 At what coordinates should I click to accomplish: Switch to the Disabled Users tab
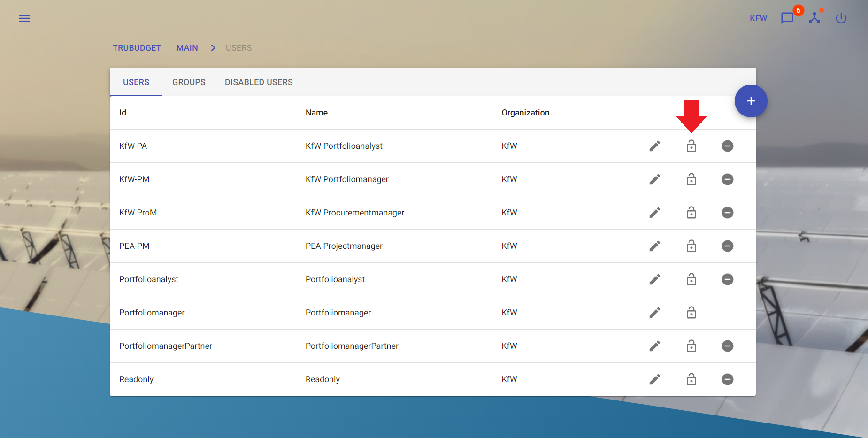[259, 82]
